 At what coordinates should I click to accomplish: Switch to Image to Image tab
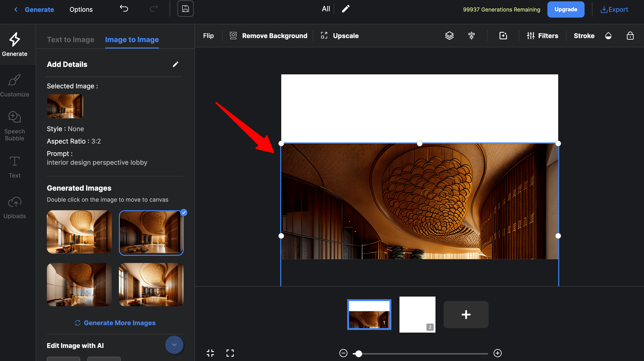click(132, 39)
